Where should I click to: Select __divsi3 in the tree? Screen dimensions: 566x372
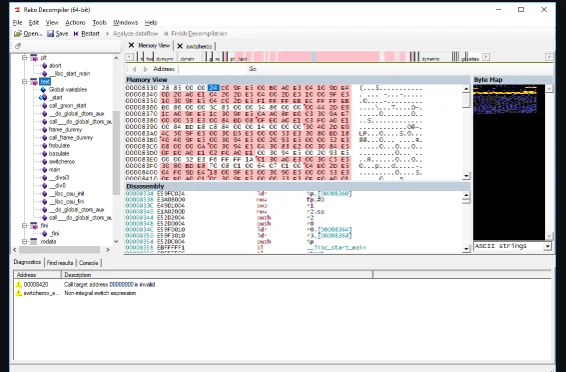(59, 178)
